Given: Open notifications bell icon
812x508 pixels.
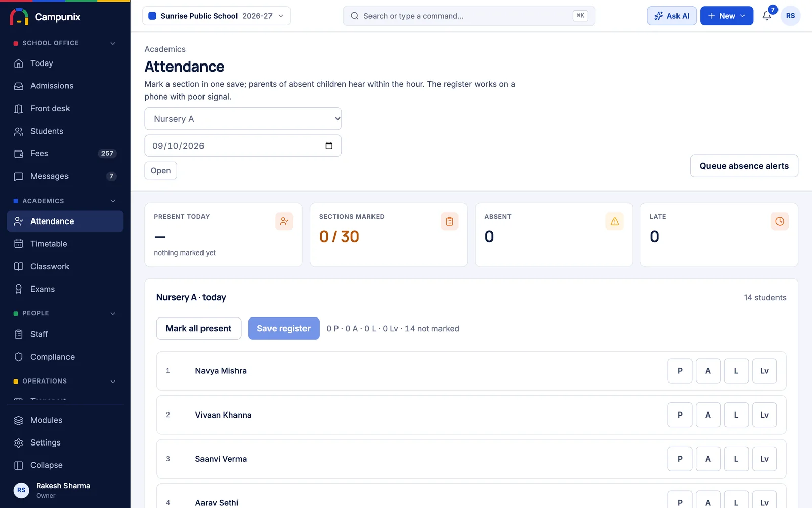Looking at the screenshot, I should point(767,16).
